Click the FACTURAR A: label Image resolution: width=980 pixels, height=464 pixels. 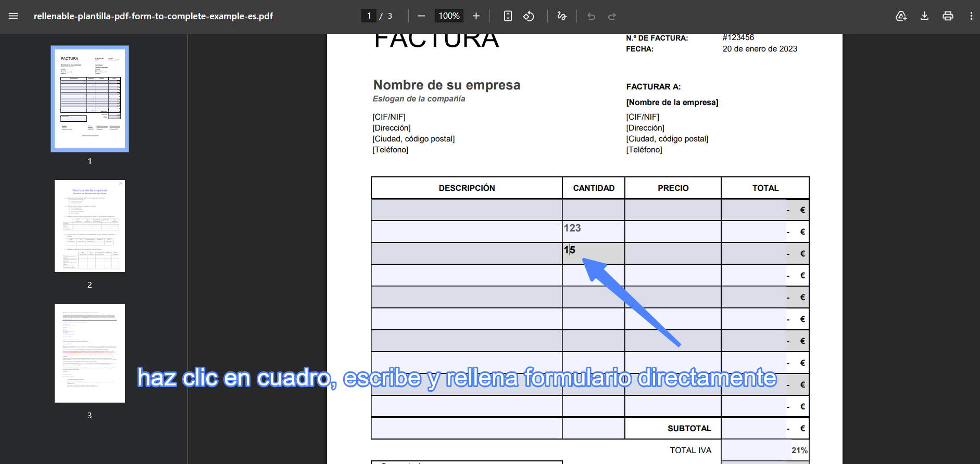(654, 86)
